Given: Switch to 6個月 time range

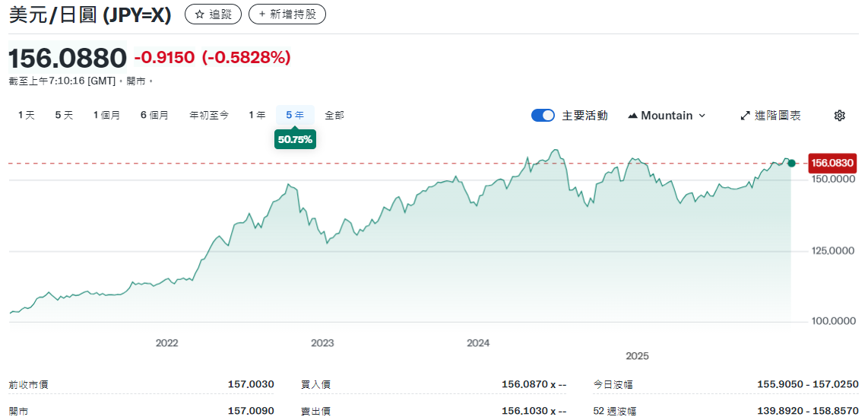Looking at the screenshot, I should coord(154,116).
